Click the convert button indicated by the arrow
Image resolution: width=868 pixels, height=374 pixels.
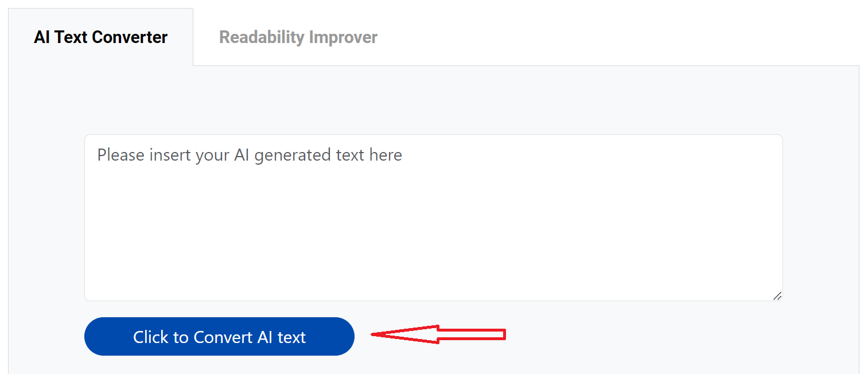(x=219, y=337)
